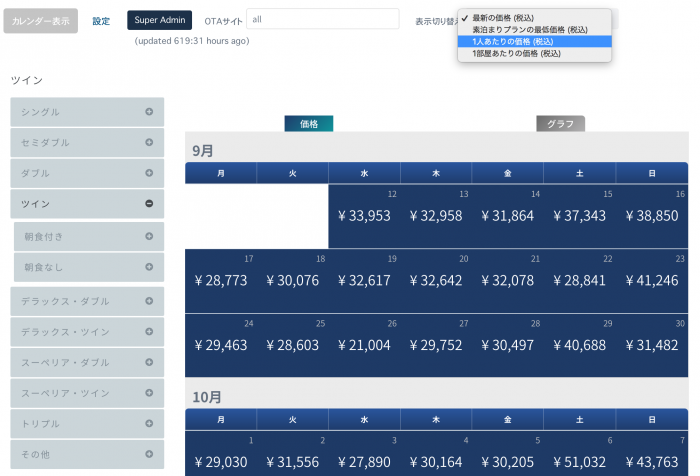Click October 3 price ¥27,890
The width and height of the screenshot is (700, 476).
[364, 462]
